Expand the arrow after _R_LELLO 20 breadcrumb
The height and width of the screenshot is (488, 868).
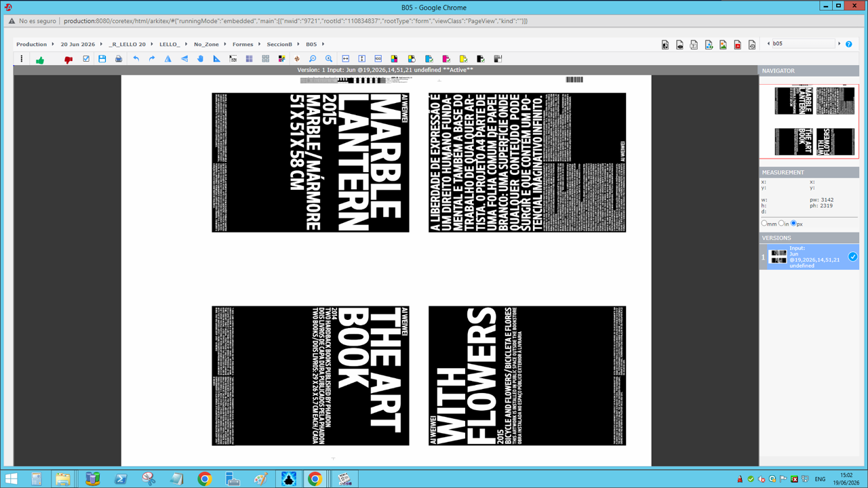152,44
